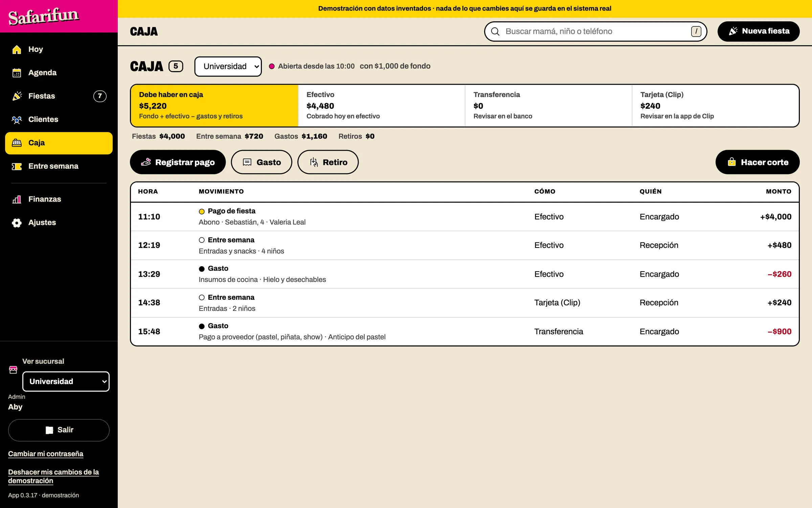Click the Retiro button
This screenshot has height=508, width=812.
(x=328, y=162)
